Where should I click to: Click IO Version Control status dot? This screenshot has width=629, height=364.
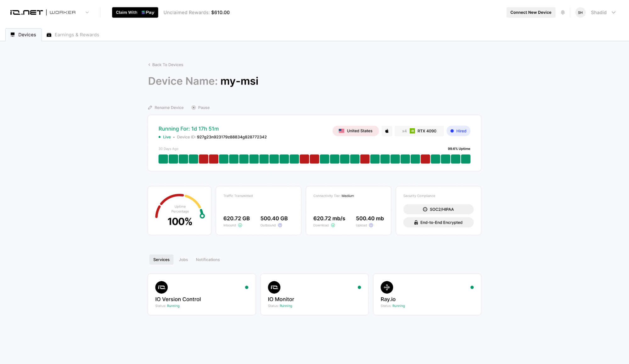(x=247, y=287)
